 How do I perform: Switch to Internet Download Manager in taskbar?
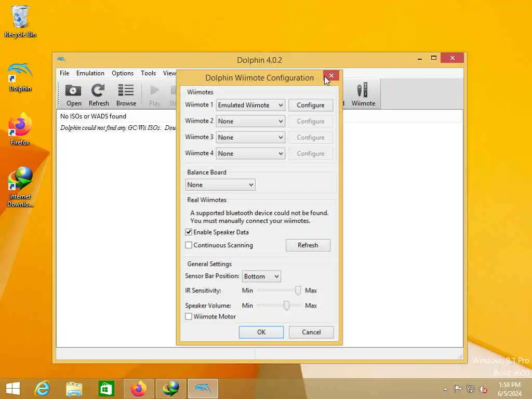point(170,389)
